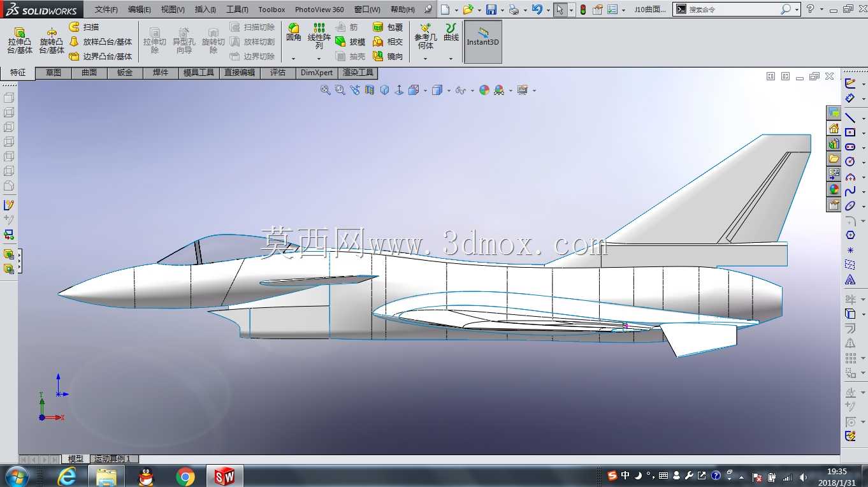Click the Scene (应用布景) icon in view toolbar
868x487 pixels.
(499, 91)
